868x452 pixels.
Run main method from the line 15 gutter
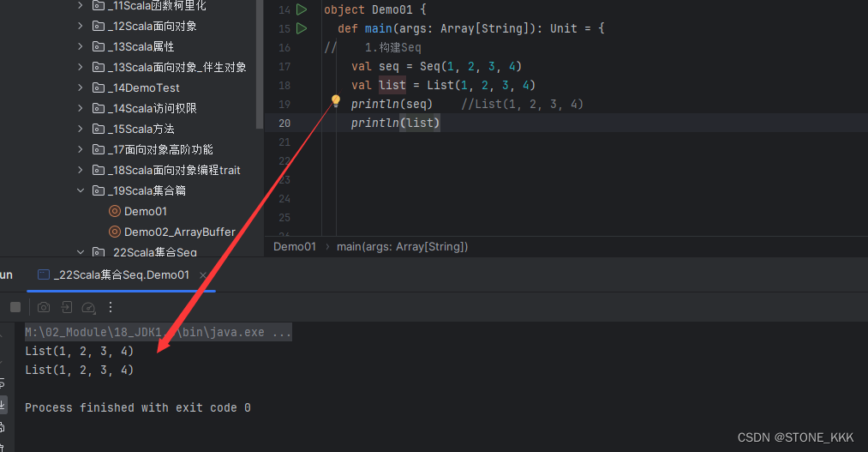(x=302, y=28)
